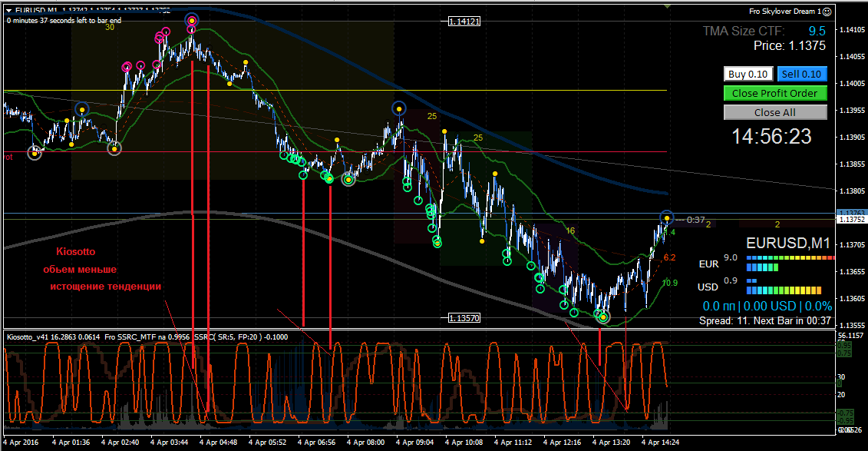Click the yellow 30 zone label

[x=110, y=27]
